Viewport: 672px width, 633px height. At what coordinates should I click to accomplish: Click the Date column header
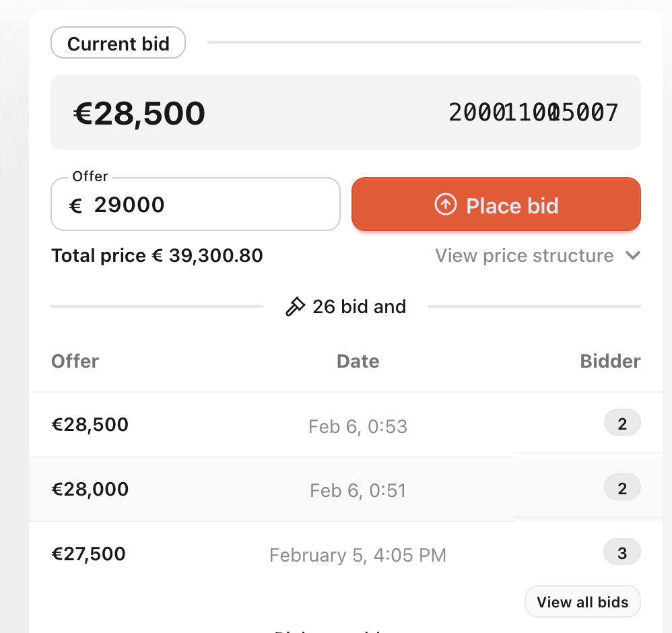(x=358, y=361)
